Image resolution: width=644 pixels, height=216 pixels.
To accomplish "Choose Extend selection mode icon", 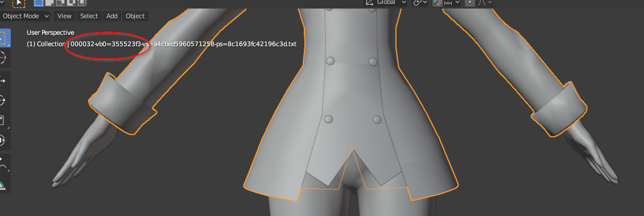I will [49, 3].
